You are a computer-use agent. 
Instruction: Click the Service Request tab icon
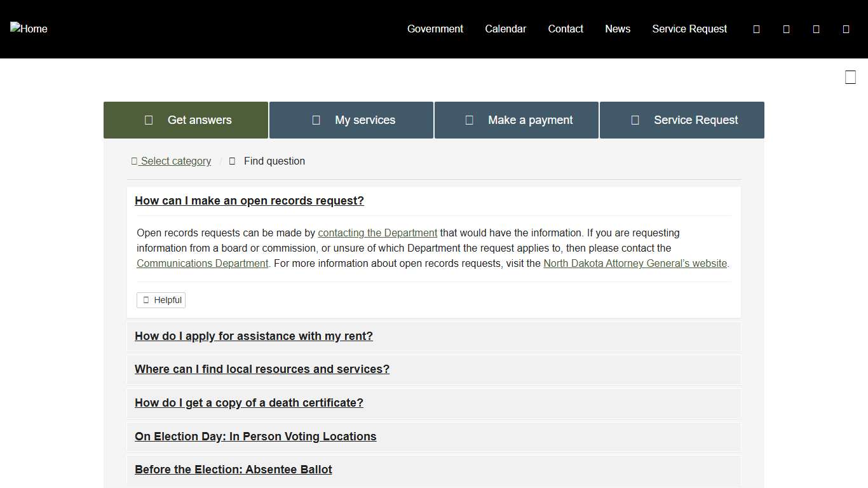(635, 119)
